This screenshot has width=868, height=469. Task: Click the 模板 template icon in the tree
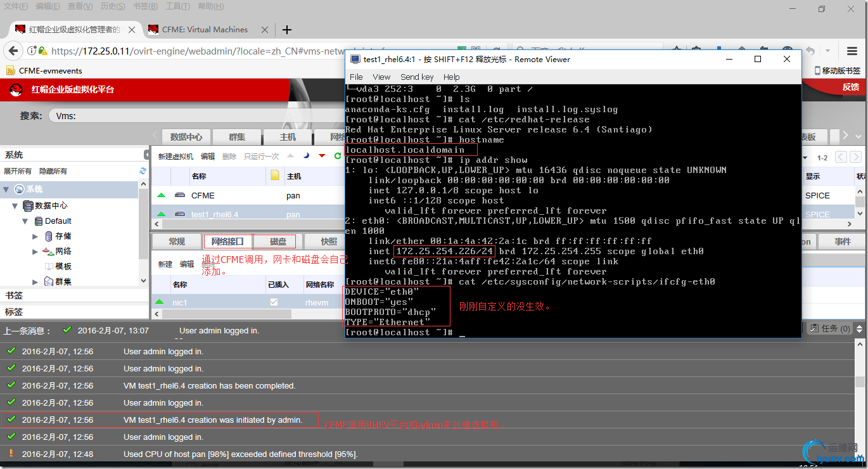coord(48,266)
